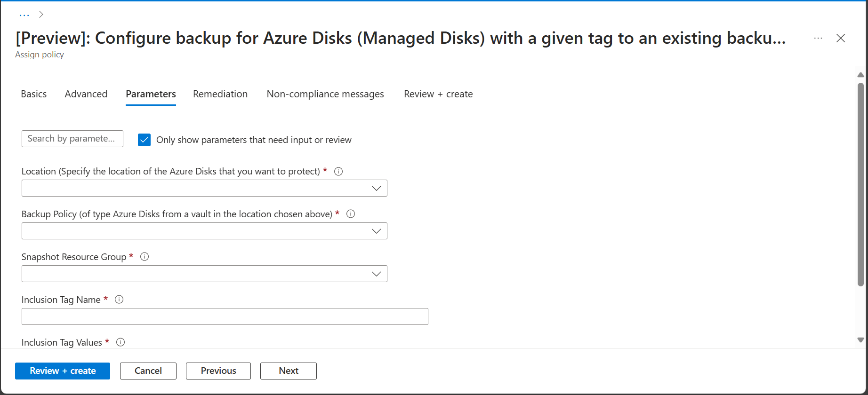
Task: Click info icon next to Location label
Action: pyautogui.click(x=338, y=172)
